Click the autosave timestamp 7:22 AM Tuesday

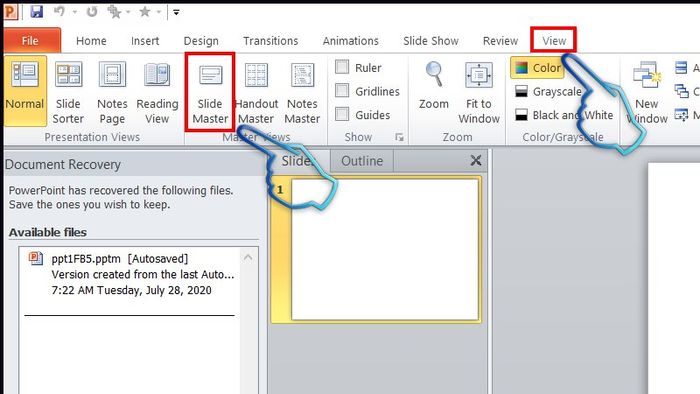click(132, 290)
